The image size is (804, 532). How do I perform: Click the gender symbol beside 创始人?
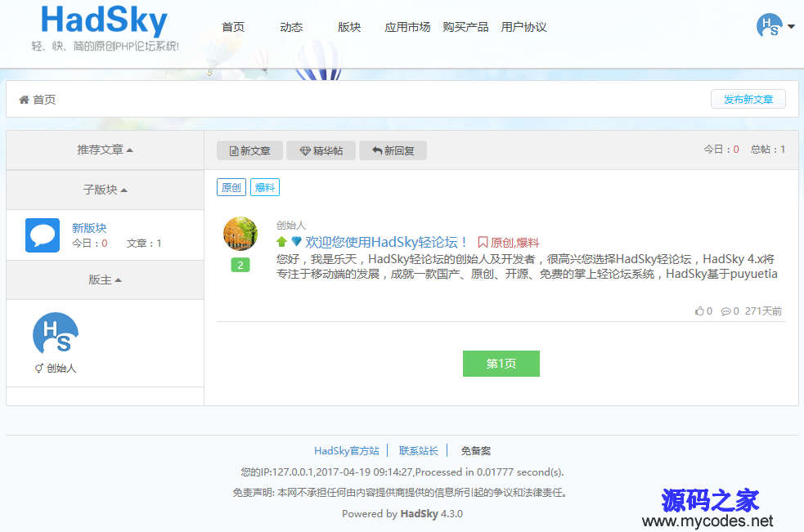[39, 368]
